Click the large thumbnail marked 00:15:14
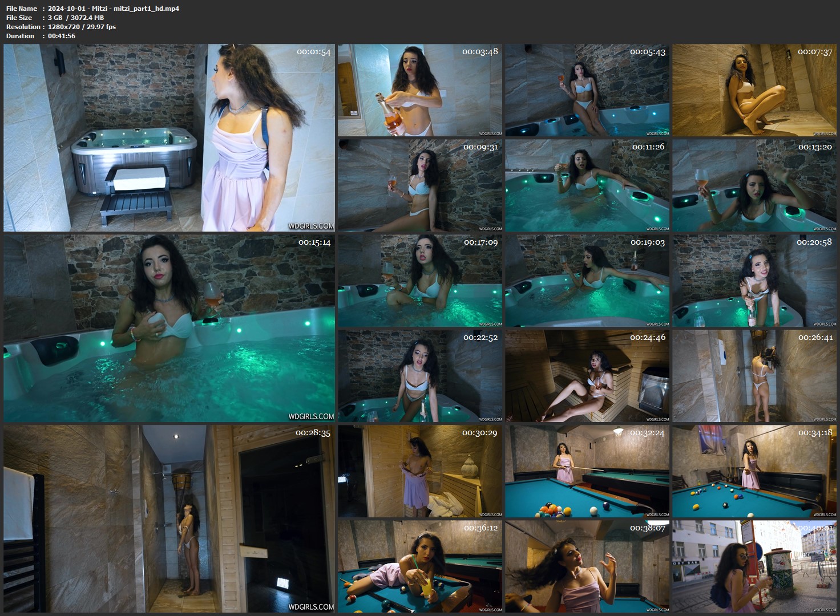 click(169, 328)
